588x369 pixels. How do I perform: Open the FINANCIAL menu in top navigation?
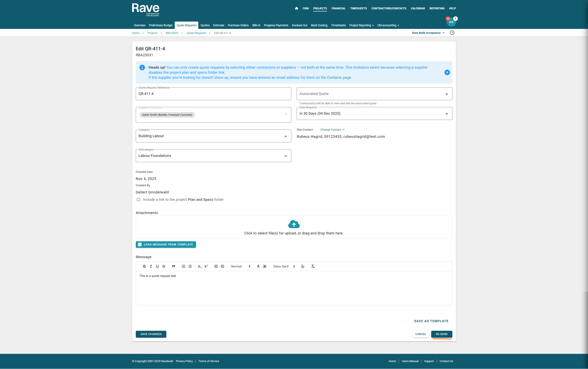click(x=338, y=8)
